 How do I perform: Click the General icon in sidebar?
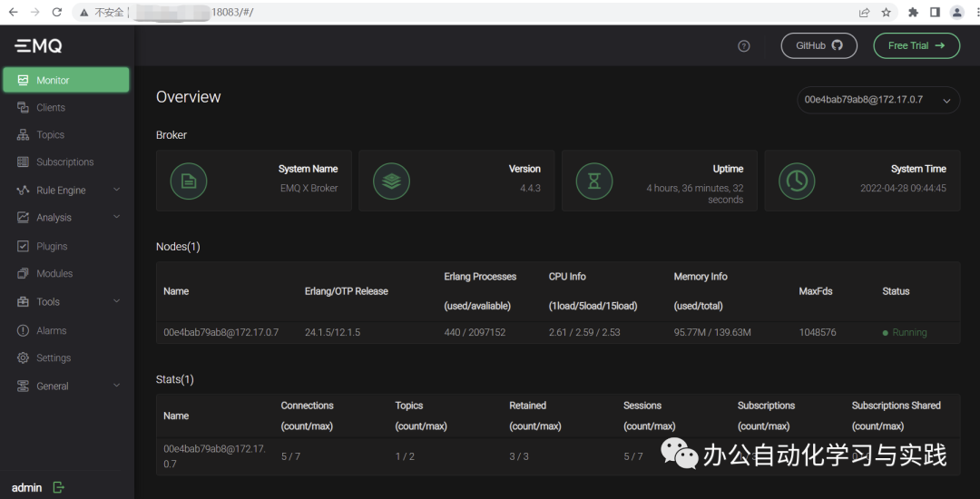point(23,386)
